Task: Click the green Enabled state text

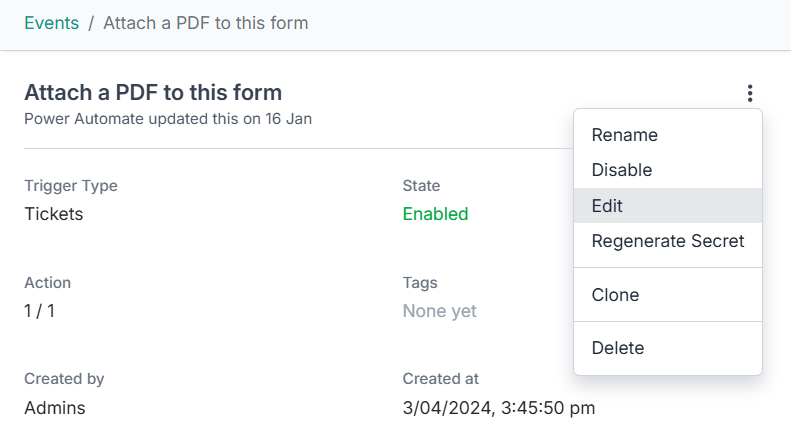Action: [x=435, y=213]
